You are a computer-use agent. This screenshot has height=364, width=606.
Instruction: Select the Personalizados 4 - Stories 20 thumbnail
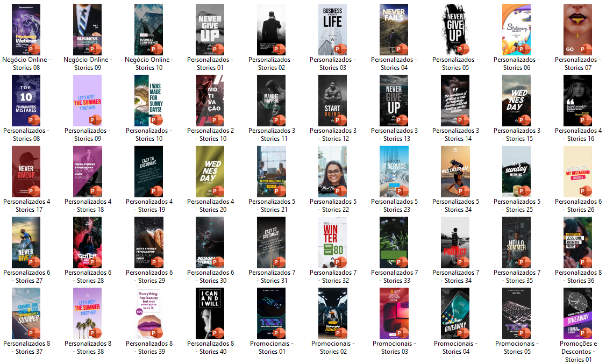(210, 172)
